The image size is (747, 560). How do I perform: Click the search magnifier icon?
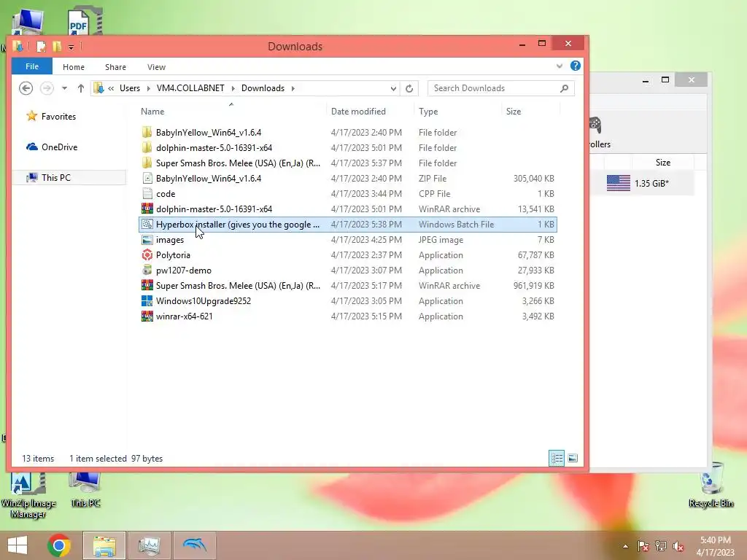[564, 88]
